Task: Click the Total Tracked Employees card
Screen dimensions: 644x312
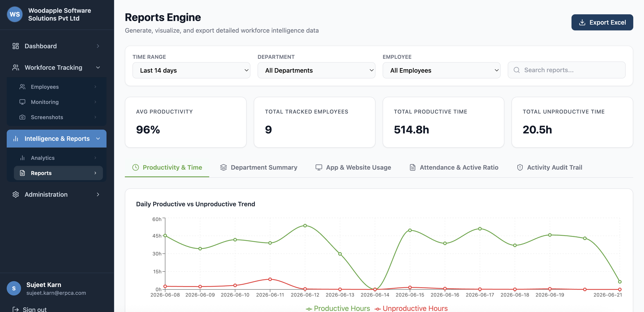Action: click(314, 122)
